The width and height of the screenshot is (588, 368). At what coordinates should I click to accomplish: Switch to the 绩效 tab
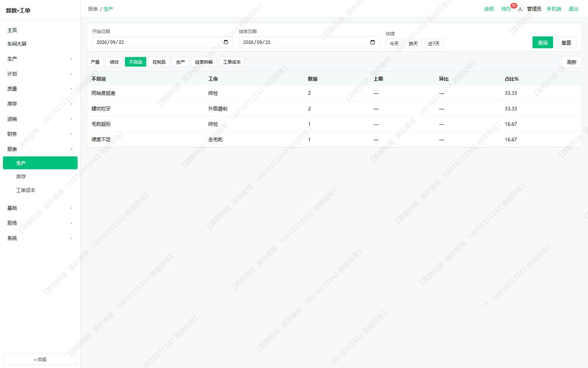[x=114, y=62]
